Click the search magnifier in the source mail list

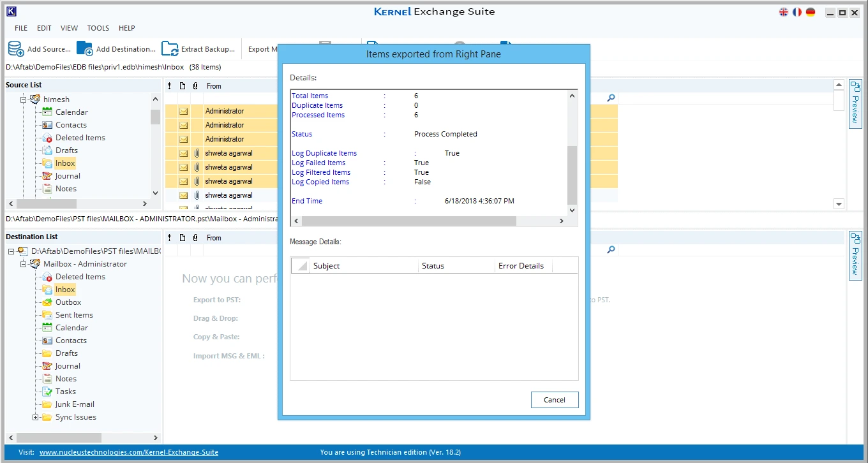pyautogui.click(x=611, y=98)
